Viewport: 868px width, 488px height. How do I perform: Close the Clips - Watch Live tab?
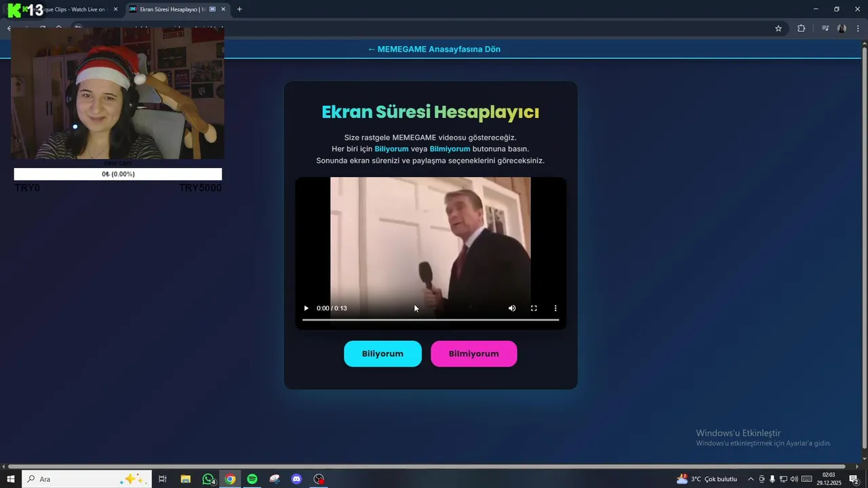click(x=115, y=9)
